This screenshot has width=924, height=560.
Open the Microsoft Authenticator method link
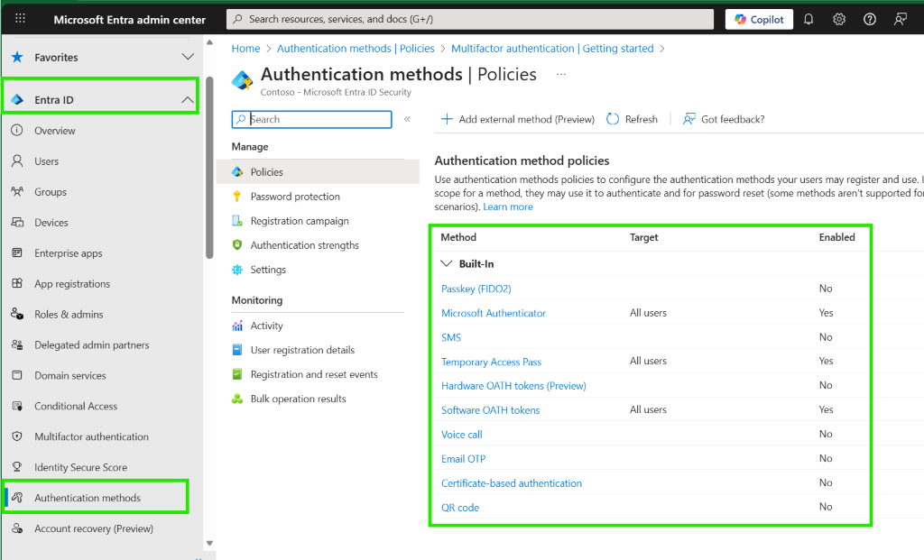point(494,312)
